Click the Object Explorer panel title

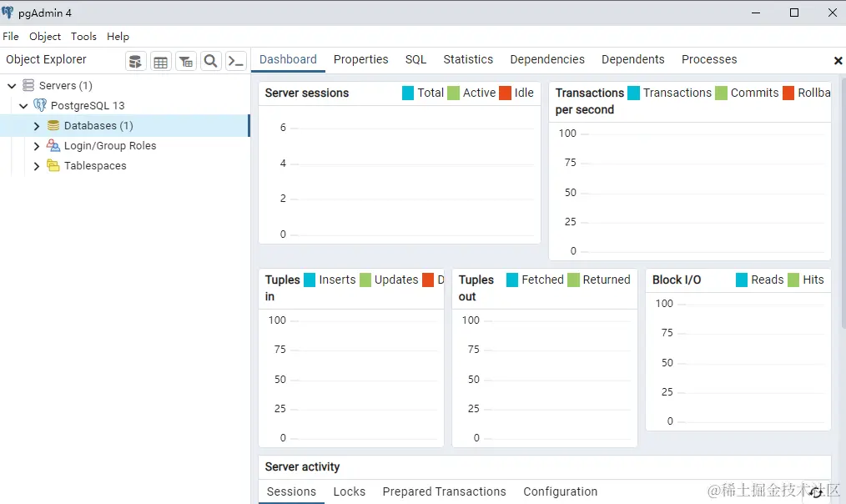pos(46,59)
